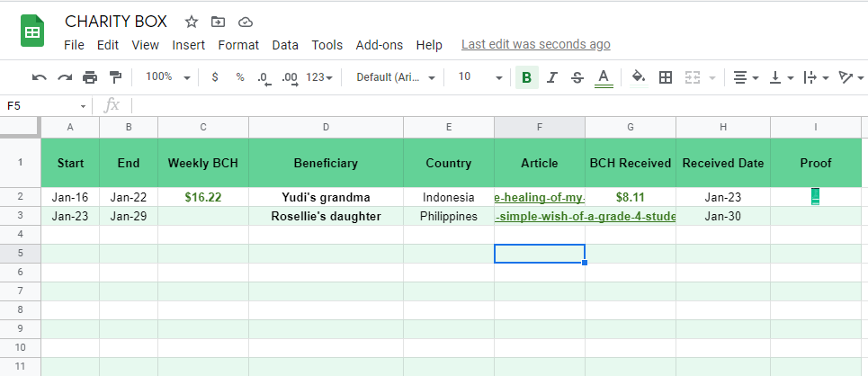868x376 pixels.
Task: Undo the last action
Action: pyautogui.click(x=40, y=77)
